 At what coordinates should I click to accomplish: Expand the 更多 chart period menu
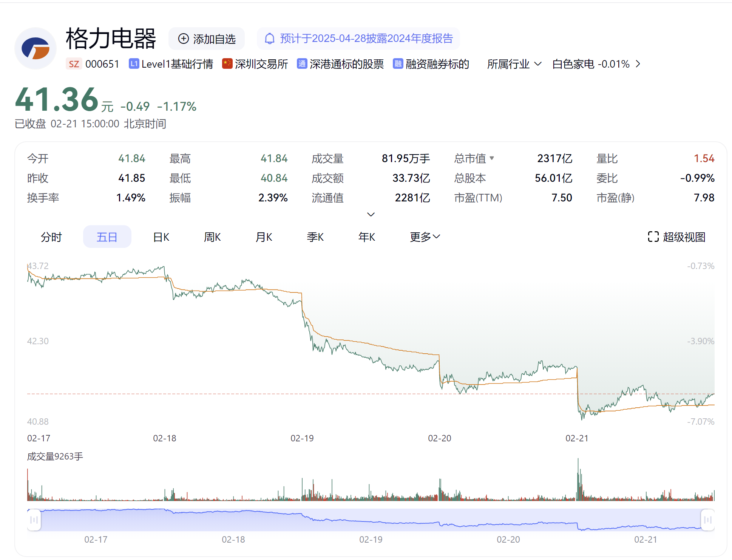pos(425,237)
